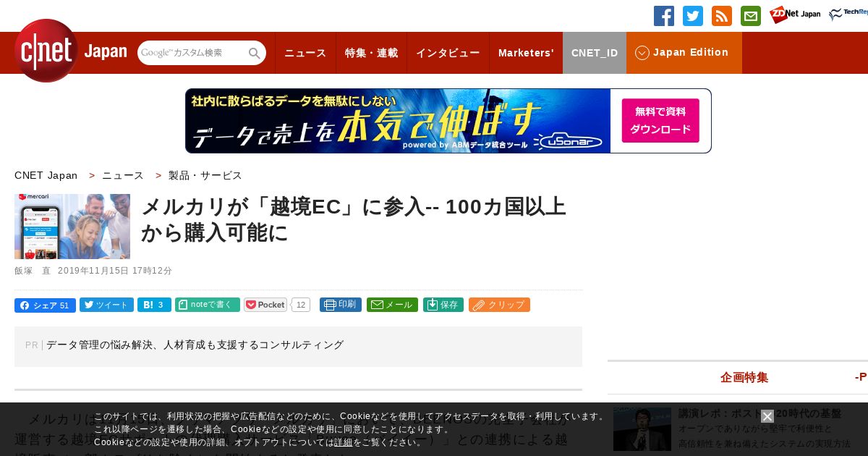868x456 pixels.
Task: Go to CNET Japan breadcrumb
Action: [x=46, y=175]
